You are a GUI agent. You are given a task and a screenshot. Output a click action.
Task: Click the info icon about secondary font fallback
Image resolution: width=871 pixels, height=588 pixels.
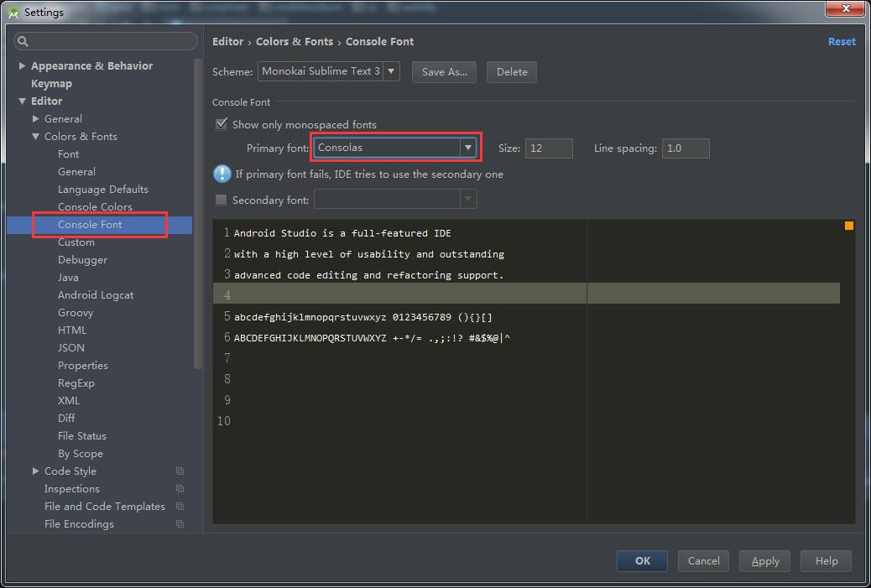[x=222, y=174]
